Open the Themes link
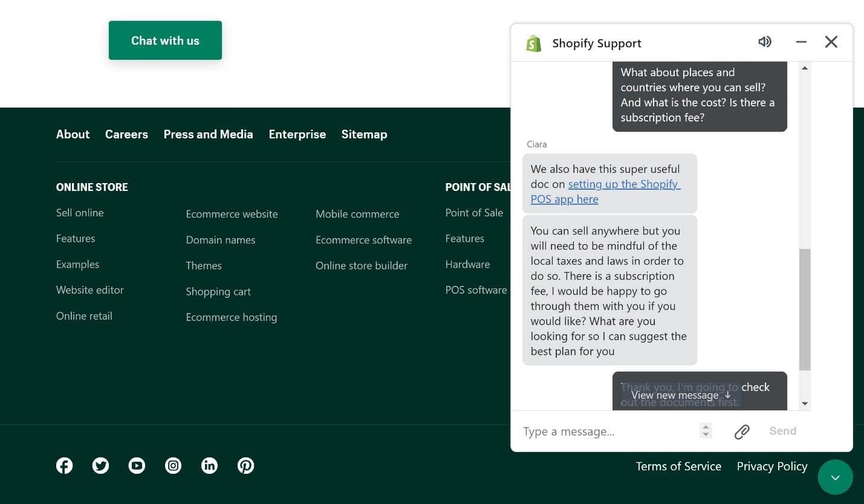864x504 pixels. click(203, 265)
